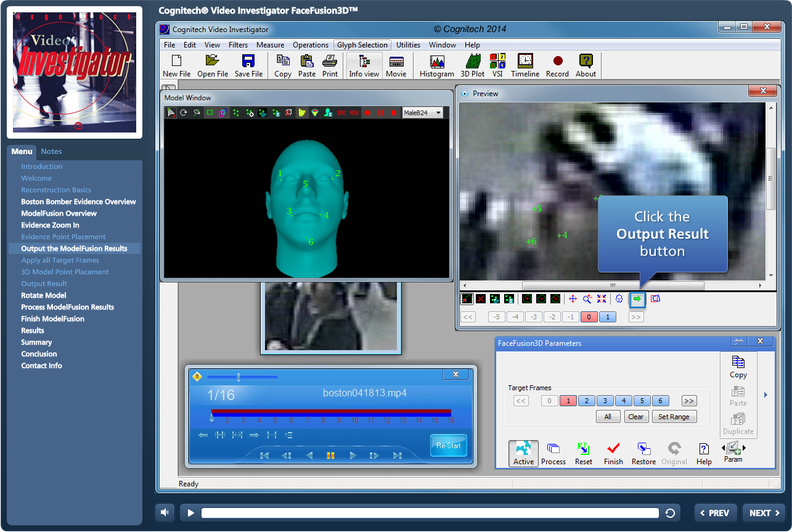Click the blue face outline icon under Preview
The width and height of the screenshot is (792, 532).
click(x=619, y=299)
